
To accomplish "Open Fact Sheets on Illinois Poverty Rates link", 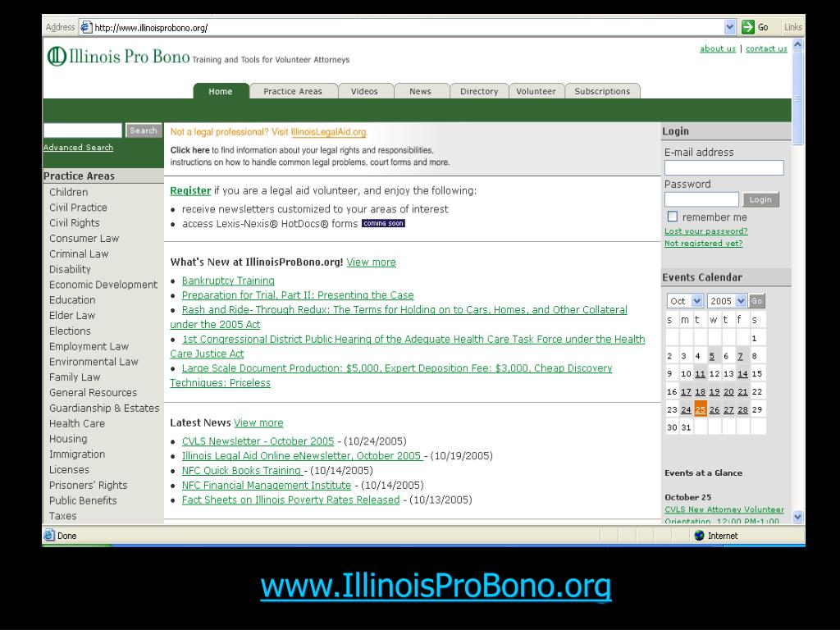I will 291,500.
